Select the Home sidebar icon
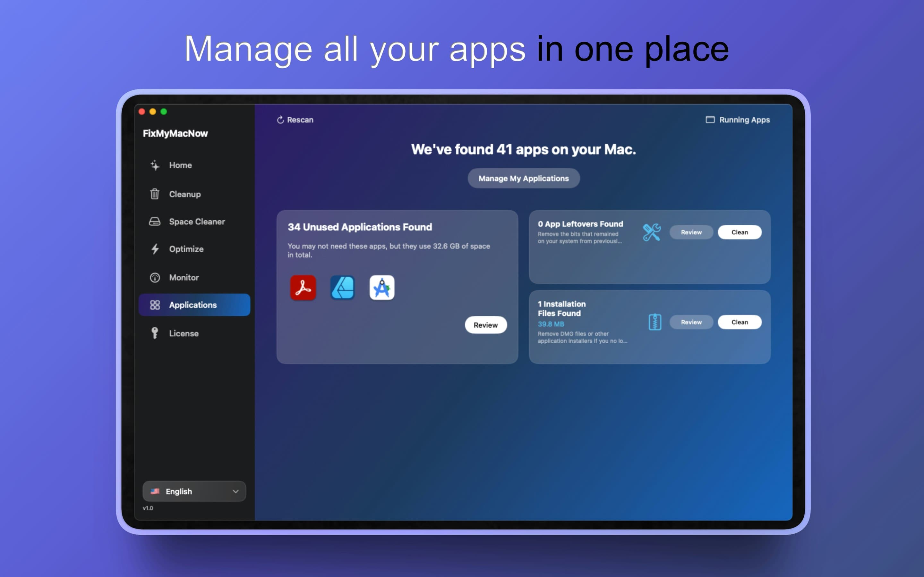The width and height of the screenshot is (924, 577). click(x=155, y=165)
